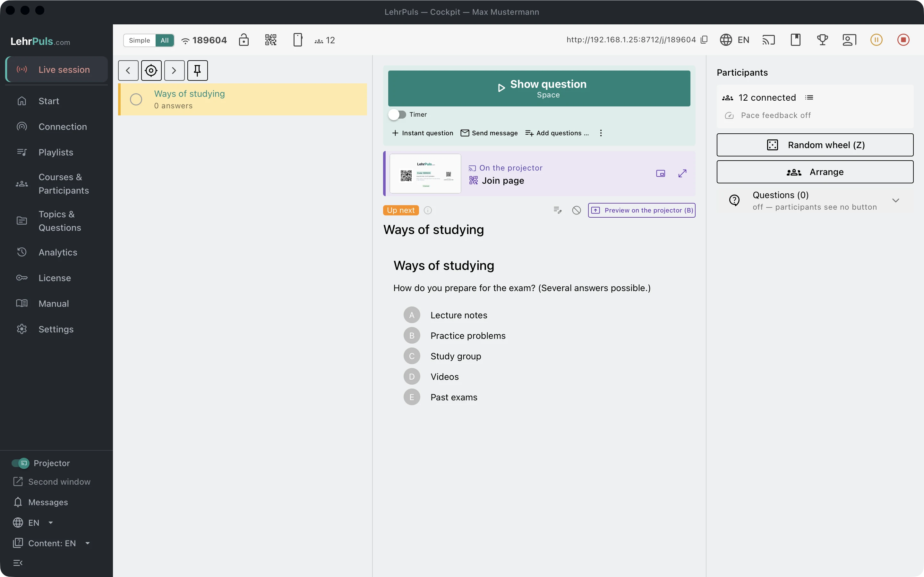924x577 pixels.
Task: Click the Join page projector thumbnail
Action: pyautogui.click(x=425, y=174)
